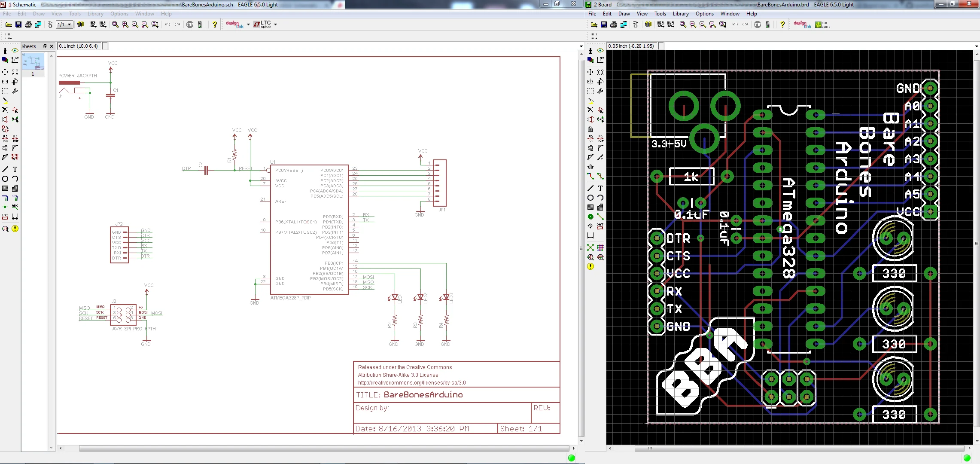The height and width of the screenshot is (464, 980).
Task: Open the Library menu in Board window
Action: tap(681, 14)
